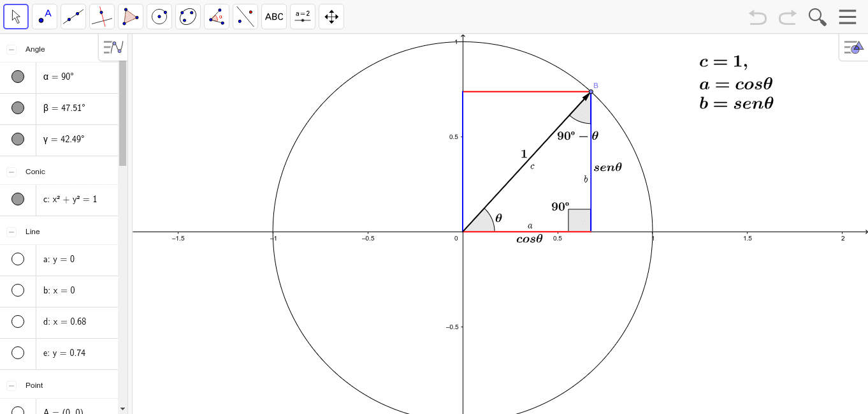Select the Move arrow tool
This screenshot has width=868, height=414.
click(x=16, y=17)
